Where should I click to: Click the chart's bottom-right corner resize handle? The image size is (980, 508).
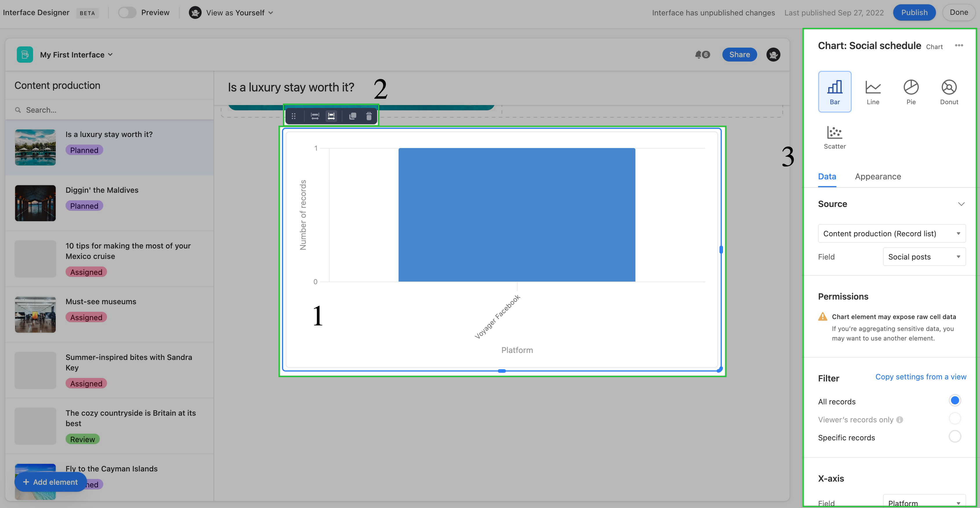[719, 370]
